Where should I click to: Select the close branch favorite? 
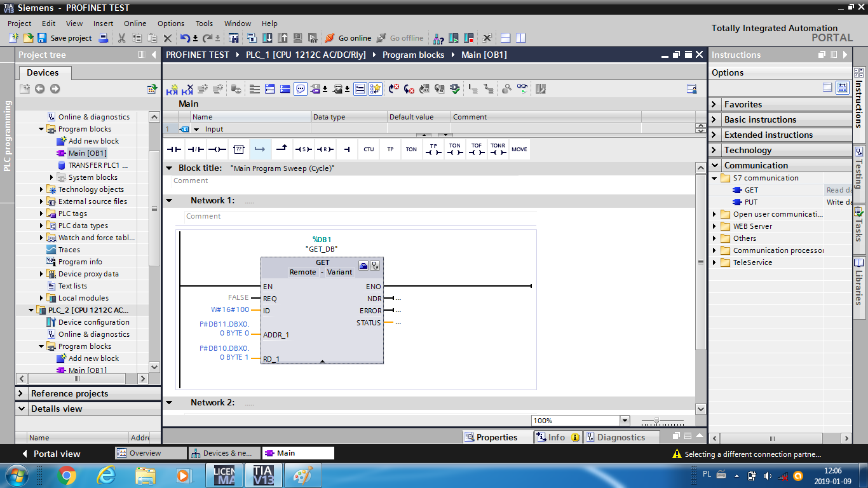point(282,149)
